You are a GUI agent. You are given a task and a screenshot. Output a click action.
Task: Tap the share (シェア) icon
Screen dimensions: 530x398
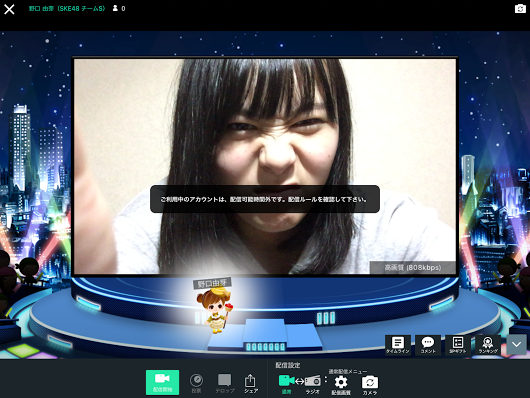pyautogui.click(x=250, y=383)
